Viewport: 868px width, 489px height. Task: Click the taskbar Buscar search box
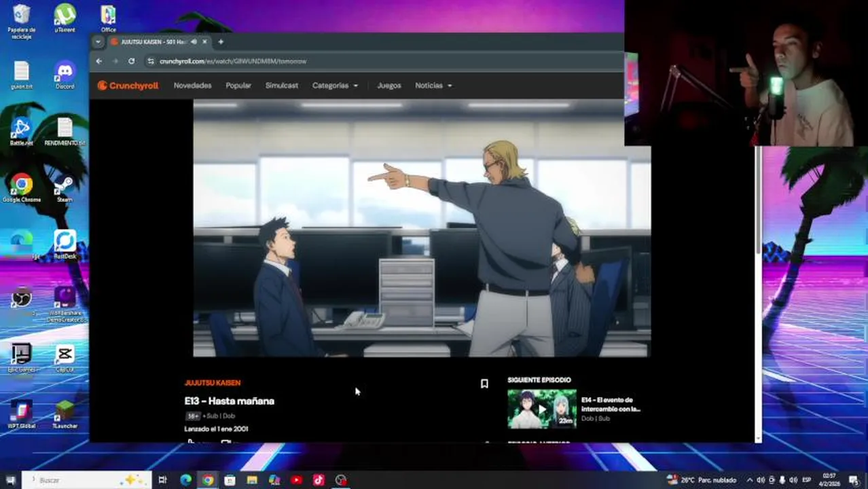tap(87, 480)
